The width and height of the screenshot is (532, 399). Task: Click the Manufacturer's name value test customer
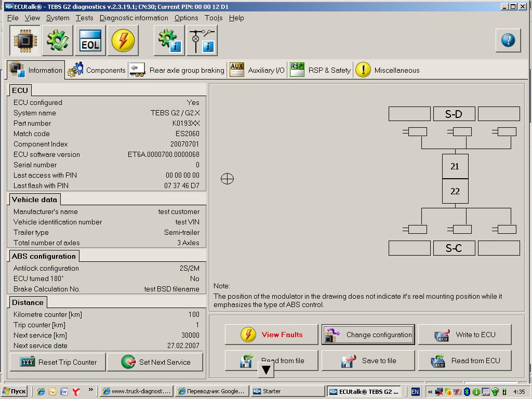(179, 212)
